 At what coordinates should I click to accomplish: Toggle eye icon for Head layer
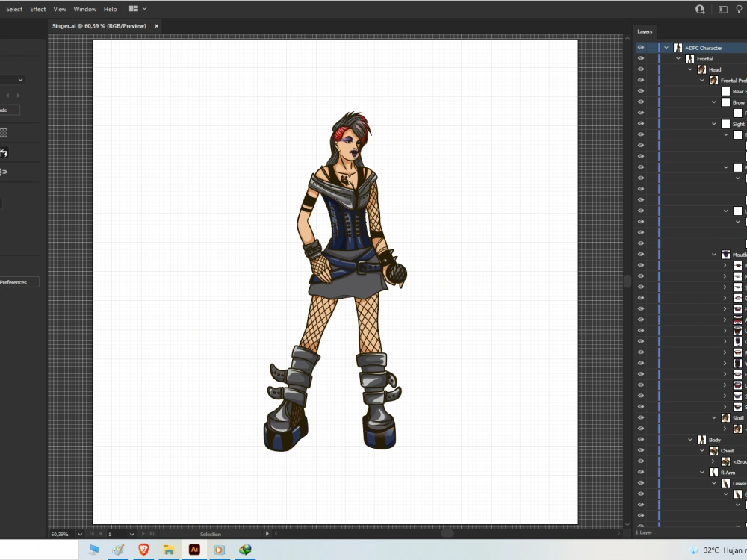tap(641, 69)
